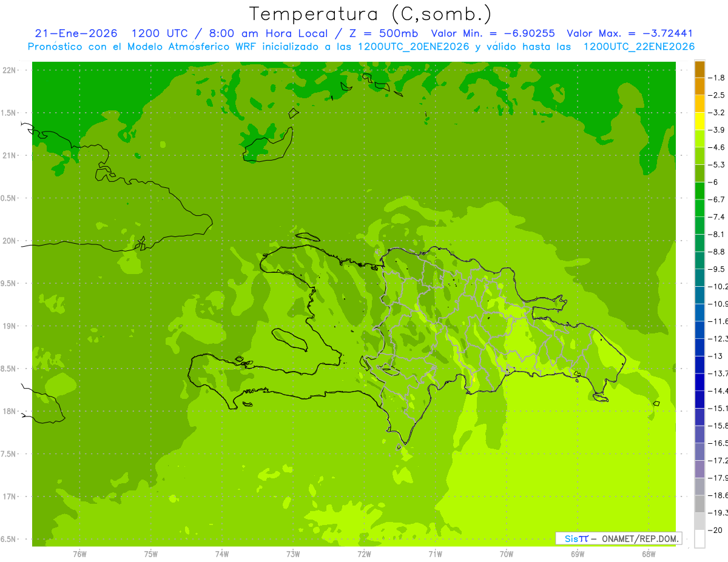This screenshot has width=728, height=562.
Task: Click the "72W" longitude axis label
Action: point(364,554)
